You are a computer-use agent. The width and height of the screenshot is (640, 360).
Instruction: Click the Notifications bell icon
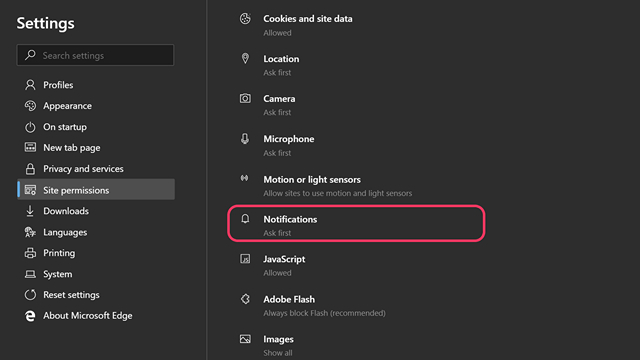(245, 219)
